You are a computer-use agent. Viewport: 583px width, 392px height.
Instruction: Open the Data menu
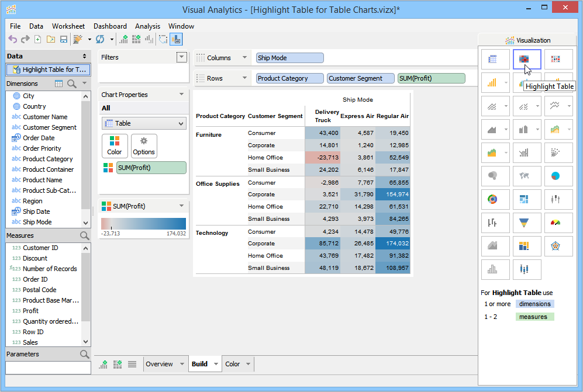point(36,26)
